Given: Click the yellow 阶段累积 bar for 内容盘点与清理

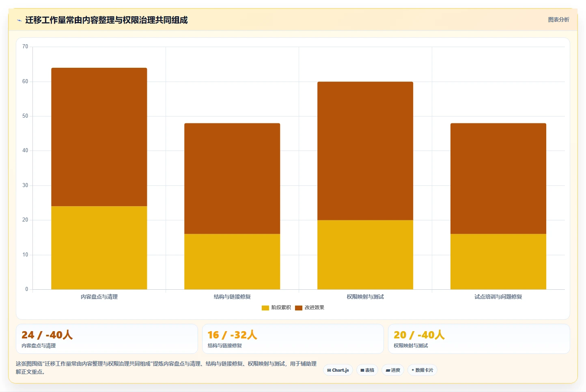Looking at the screenshot, I should click(99, 248).
